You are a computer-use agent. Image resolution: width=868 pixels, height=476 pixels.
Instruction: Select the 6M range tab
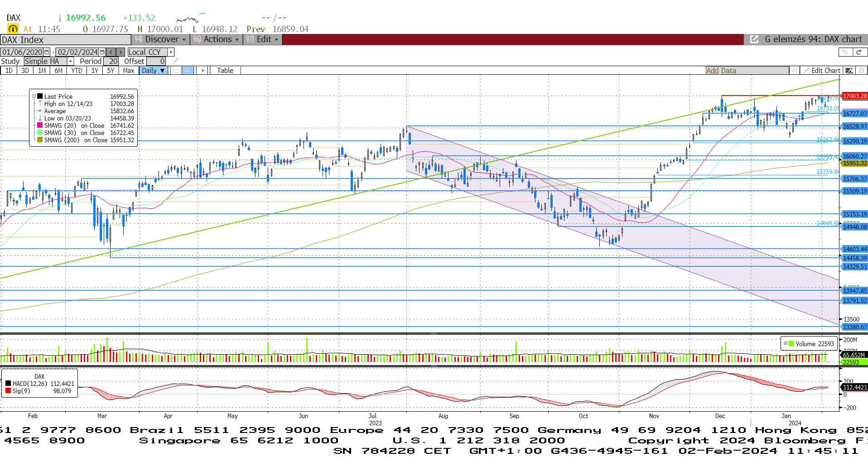point(58,70)
